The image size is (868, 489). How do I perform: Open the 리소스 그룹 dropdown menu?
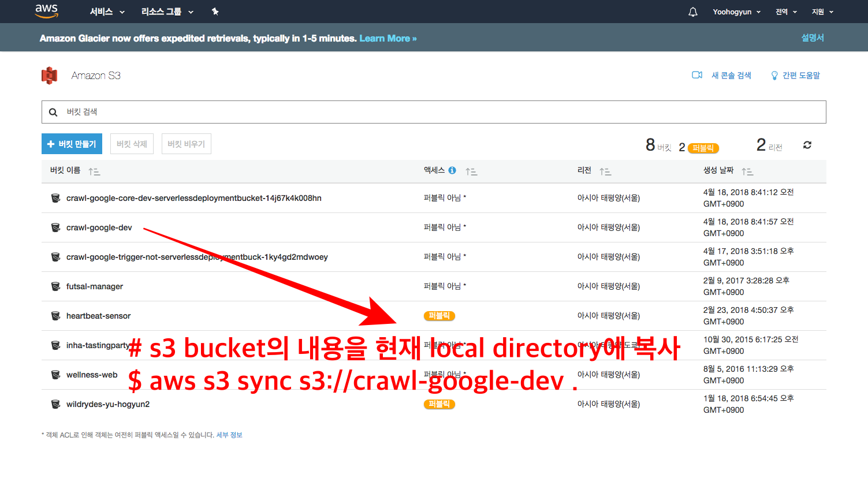[x=167, y=12]
